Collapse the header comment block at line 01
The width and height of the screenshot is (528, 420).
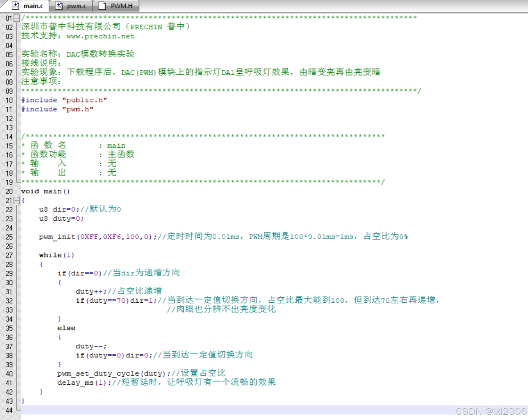coord(16,18)
